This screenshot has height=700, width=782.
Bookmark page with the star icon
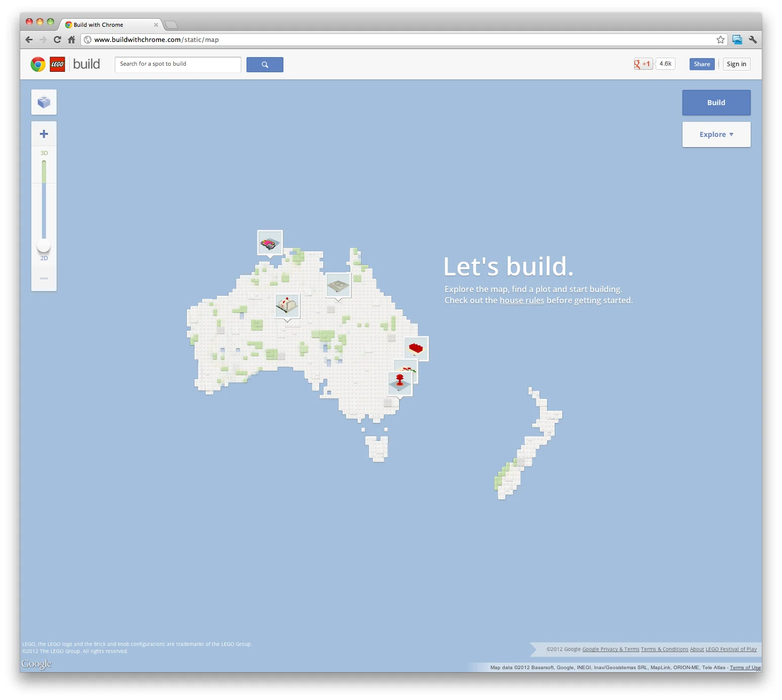click(x=720, y=39)
